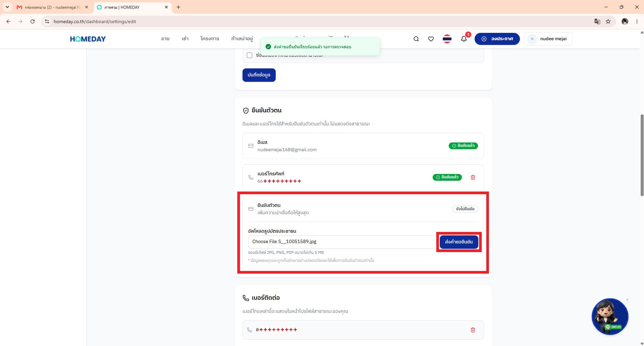Open Google Translate icon in address bar
This screenshot has height=346, width=644.
pos(597,21)
